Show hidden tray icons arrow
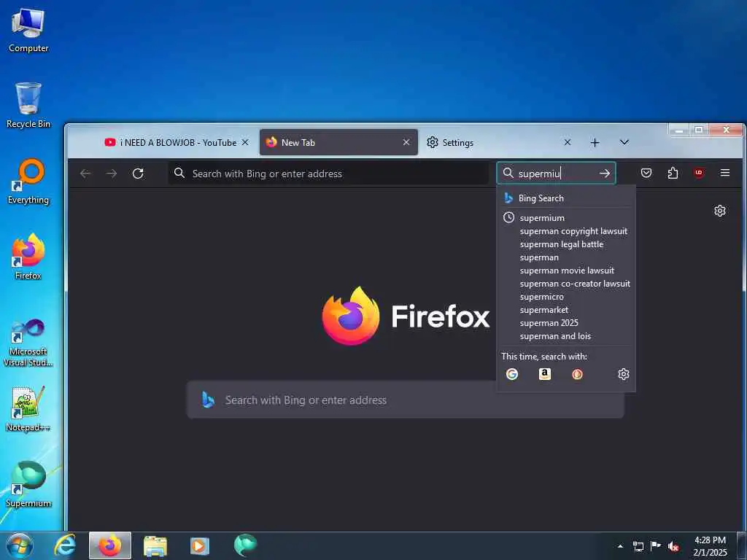The image size is (747, 560). (620, 547)
